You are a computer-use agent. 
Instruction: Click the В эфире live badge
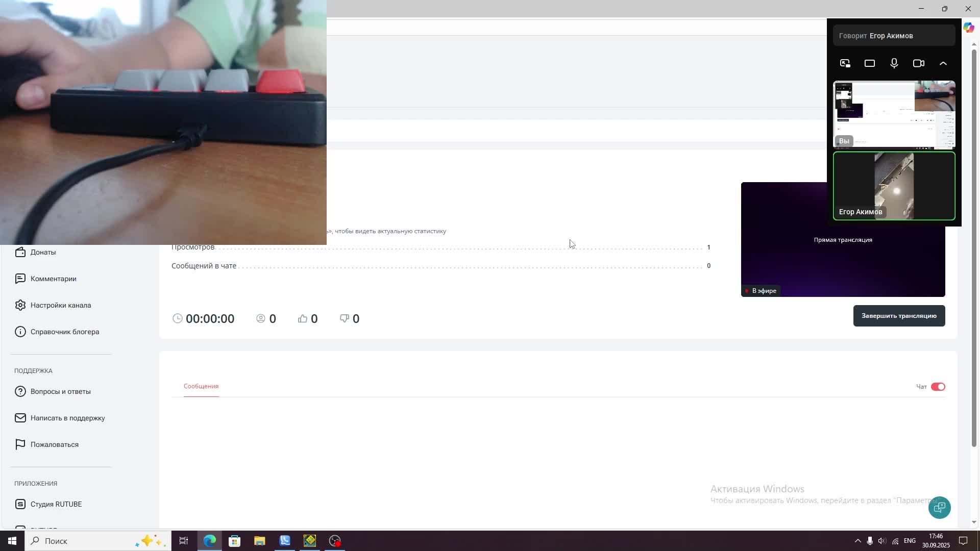tap(761, 291)
